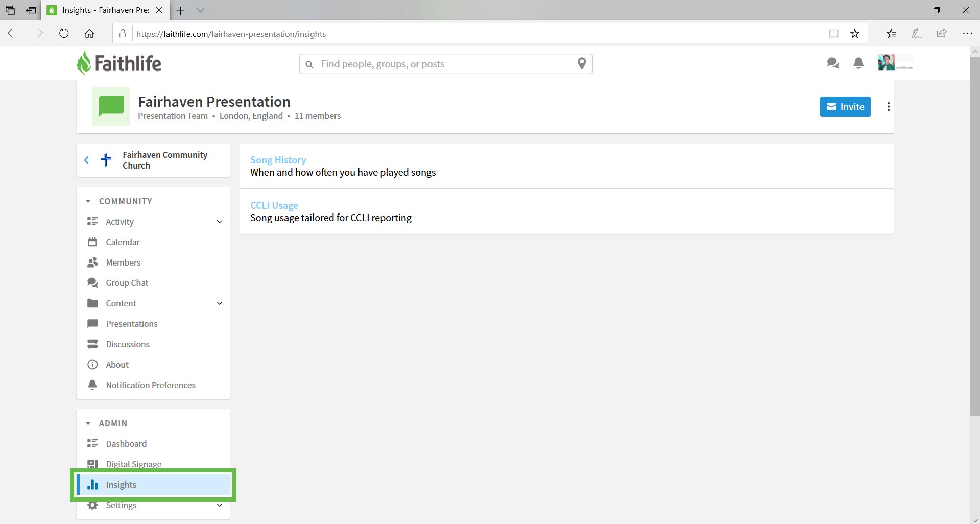This screenshot has width=980, height=524.
Task: Click the Dashboard list icon
Action: coord(92,443)
